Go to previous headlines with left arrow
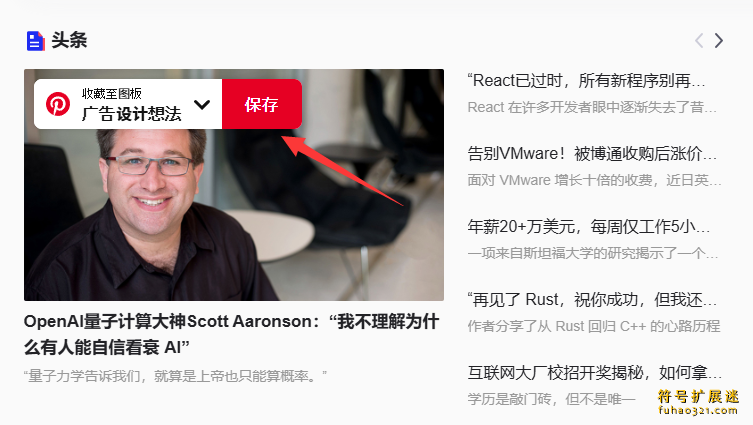Image resolution: width=753 pixels, height=425 pixels. coord(699,40)
